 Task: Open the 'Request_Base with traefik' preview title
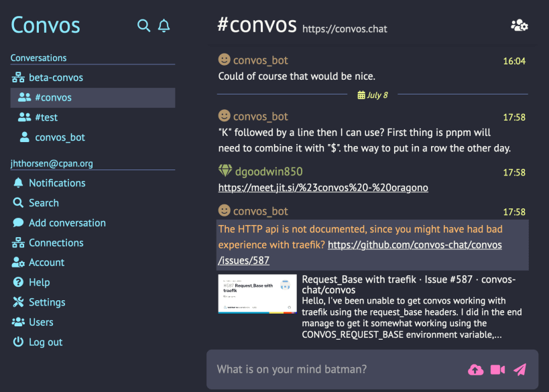click(x=408, y=285)
